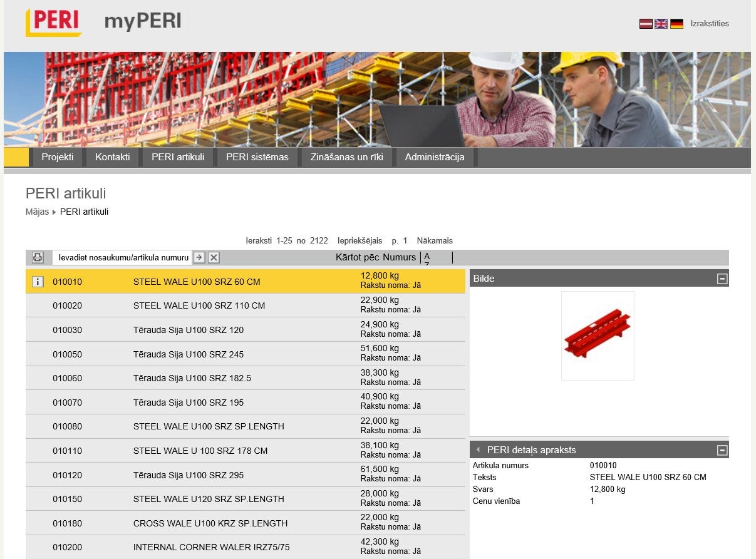Click the arrow left of PERI detaļs apraksts

coord(478,450)
